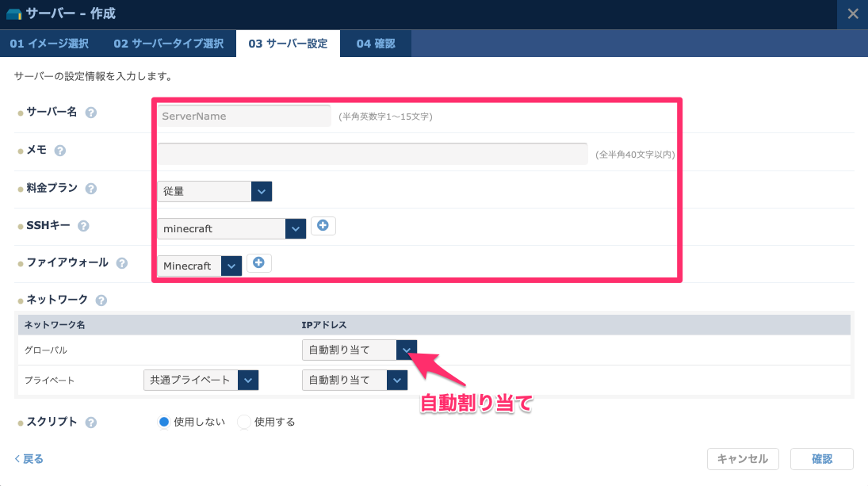Click the 戻る back link
This screenshot has width=868, height=486.
pyautogui.click(x=29, y=459)
